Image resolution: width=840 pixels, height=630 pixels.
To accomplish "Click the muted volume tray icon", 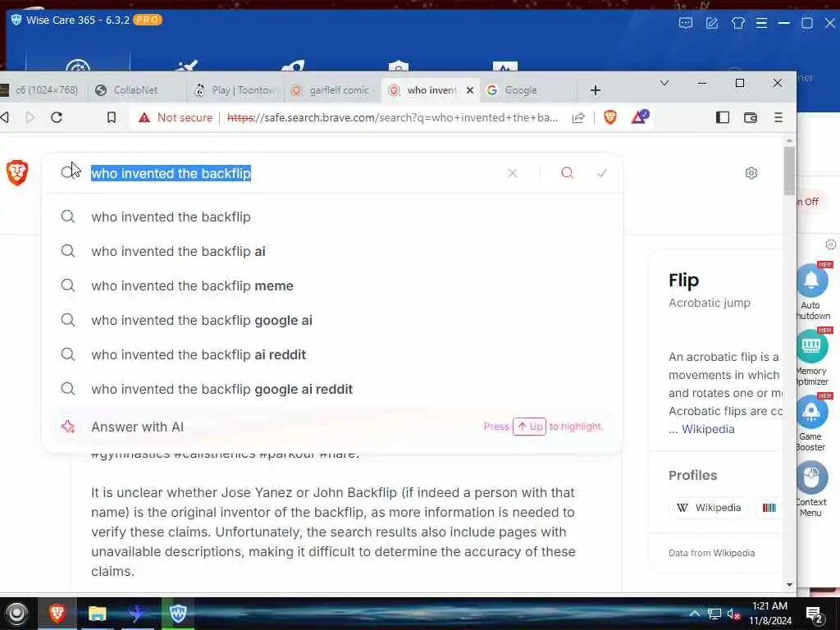I will [x=733, y=614].
